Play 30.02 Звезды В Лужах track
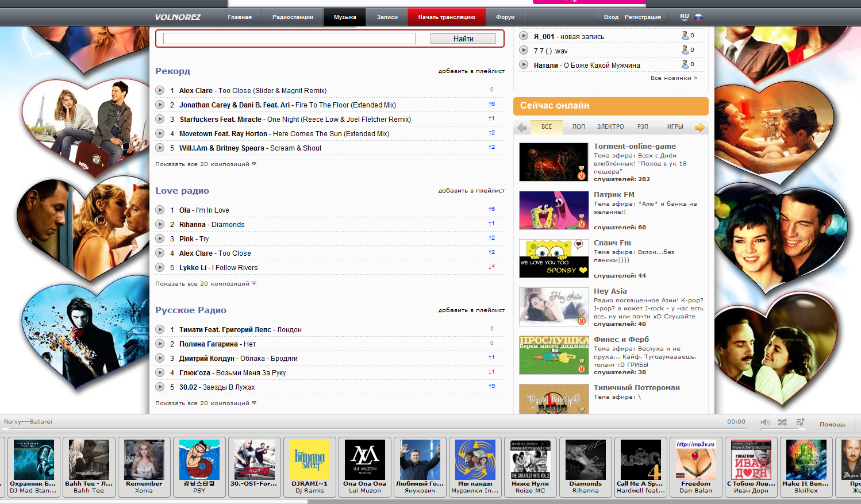 tap(160, 387)
